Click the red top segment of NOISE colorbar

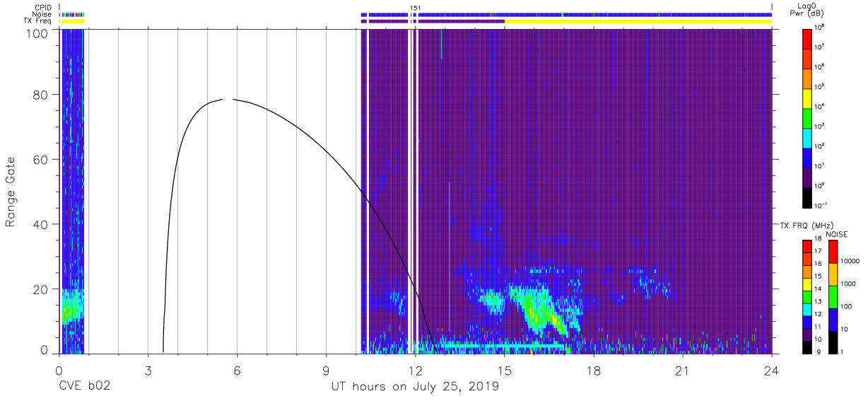pos(832,252)
